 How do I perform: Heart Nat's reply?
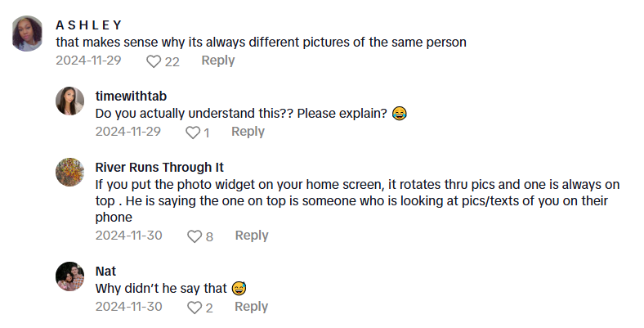pyautogui.click(x=195, y=308)
